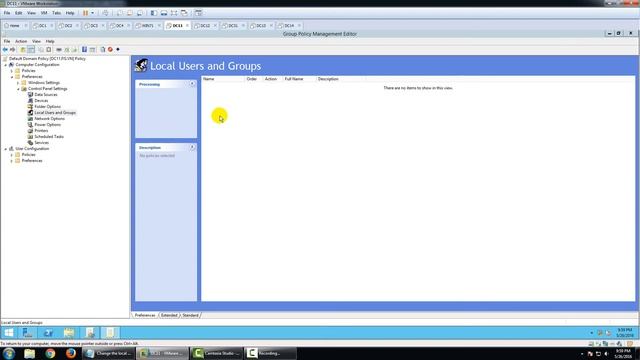Click the Up one level folder icon
The height and width of the screenshot is (360, 640).
(23, 49)
